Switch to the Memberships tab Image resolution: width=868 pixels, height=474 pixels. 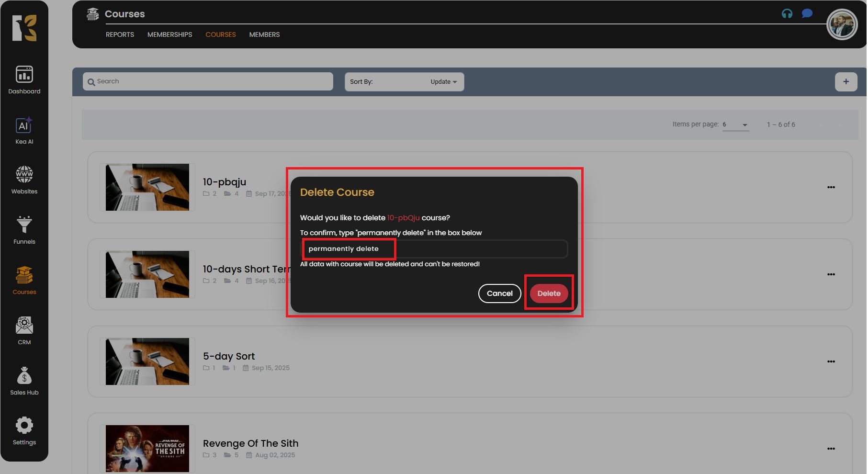tap(169, 34)
